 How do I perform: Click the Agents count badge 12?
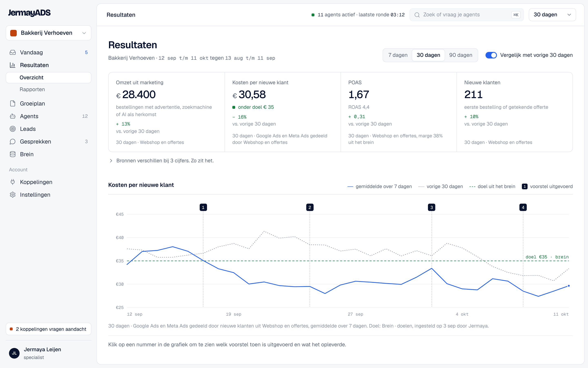[85, 116]
